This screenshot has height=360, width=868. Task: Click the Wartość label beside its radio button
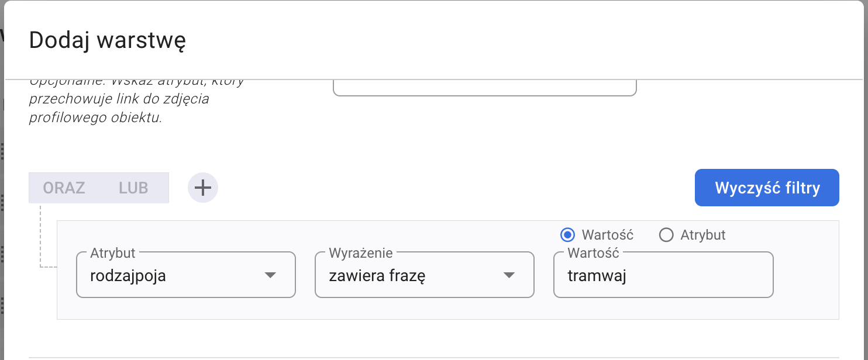[607, 235]
